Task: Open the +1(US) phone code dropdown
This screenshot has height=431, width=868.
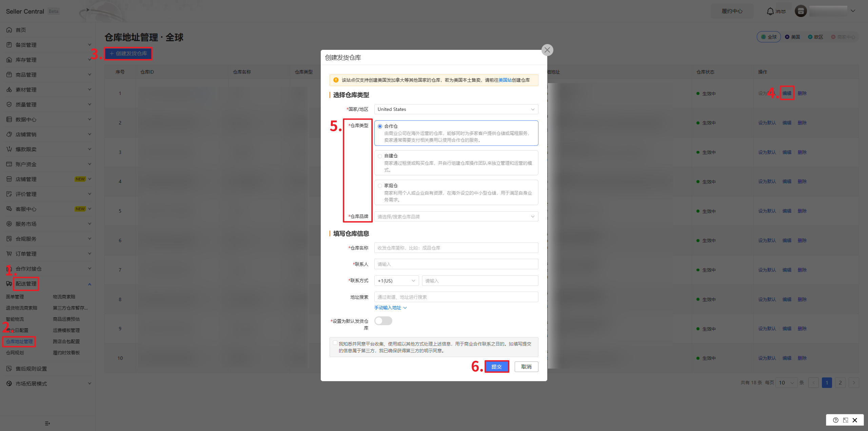Action: [x=396, y=281]
